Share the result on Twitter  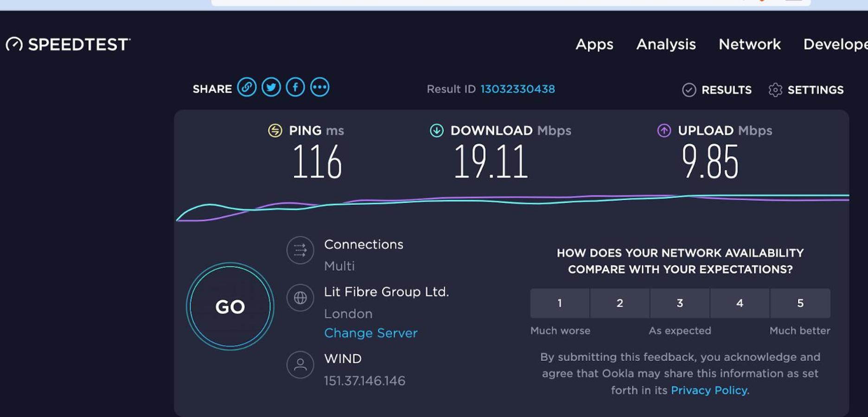(271, 87)
